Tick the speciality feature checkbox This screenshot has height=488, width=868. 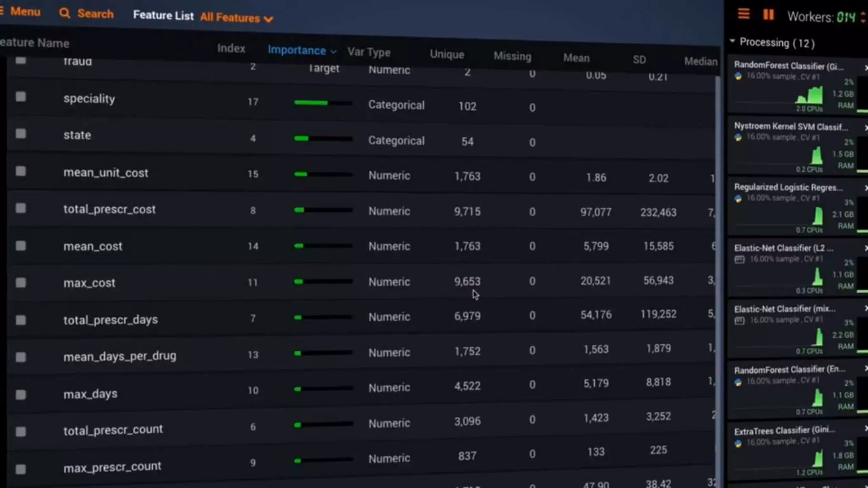20,97
